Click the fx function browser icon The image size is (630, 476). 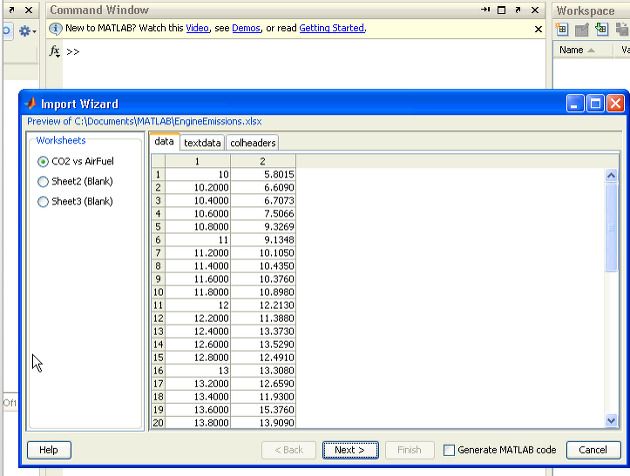(55, 51)
